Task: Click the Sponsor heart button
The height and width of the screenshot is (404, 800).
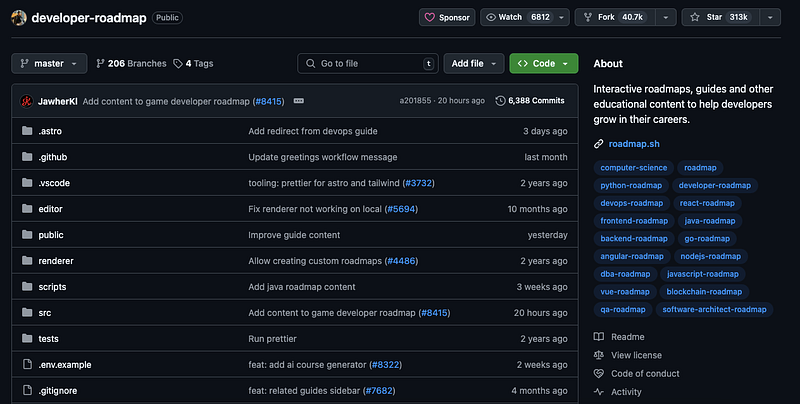Action: click(447, 17)
